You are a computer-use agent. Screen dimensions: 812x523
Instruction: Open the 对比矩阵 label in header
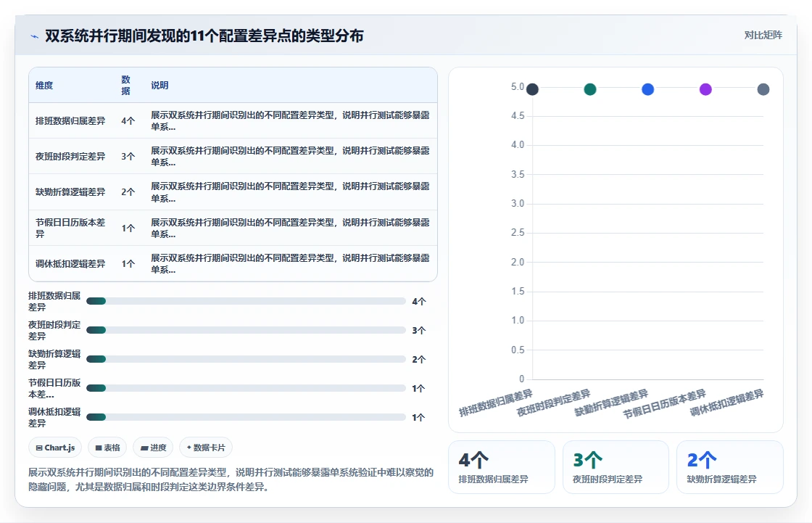pos(763,36)
